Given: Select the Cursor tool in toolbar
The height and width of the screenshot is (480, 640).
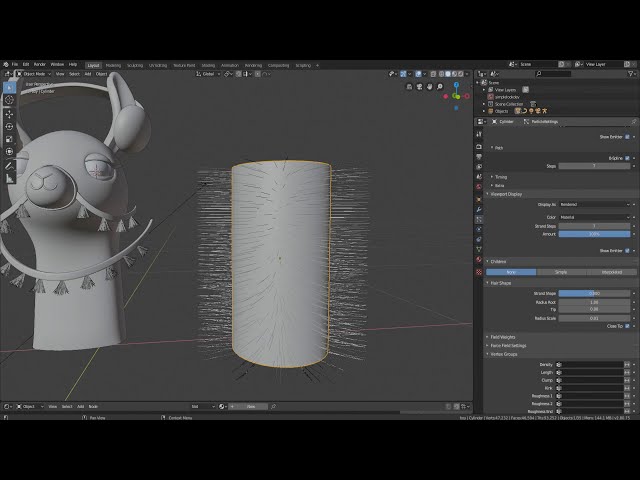Looking at the screenshot, I should [10, 100].
